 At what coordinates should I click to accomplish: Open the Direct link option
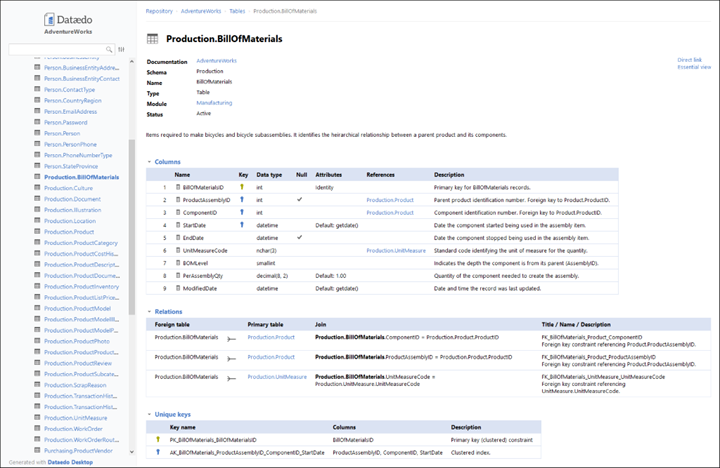coord(690,60)
